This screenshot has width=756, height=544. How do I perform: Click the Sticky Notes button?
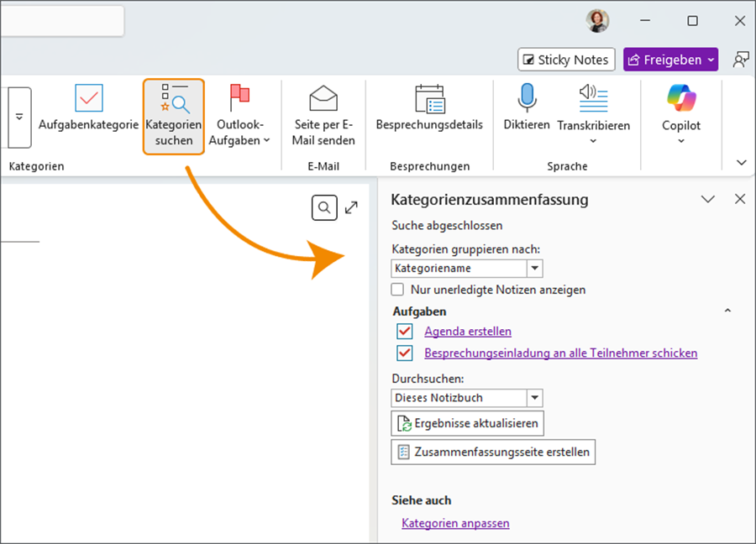coord(567,60)
